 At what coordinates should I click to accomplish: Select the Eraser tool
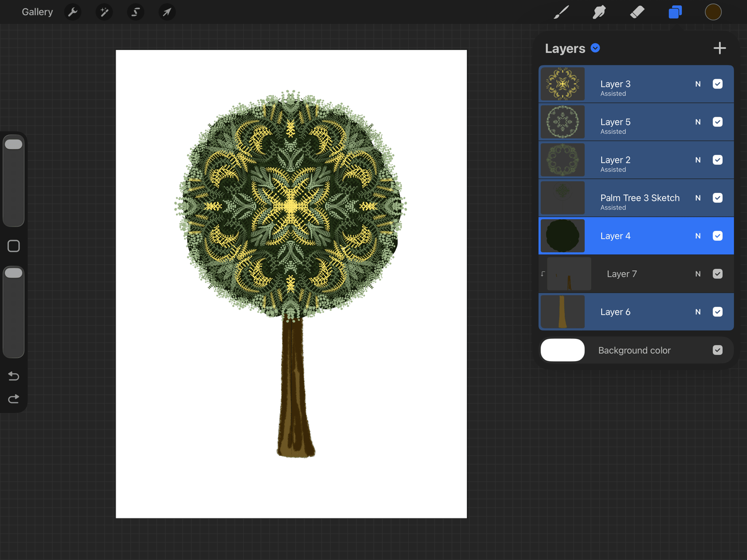coord(637,12)
